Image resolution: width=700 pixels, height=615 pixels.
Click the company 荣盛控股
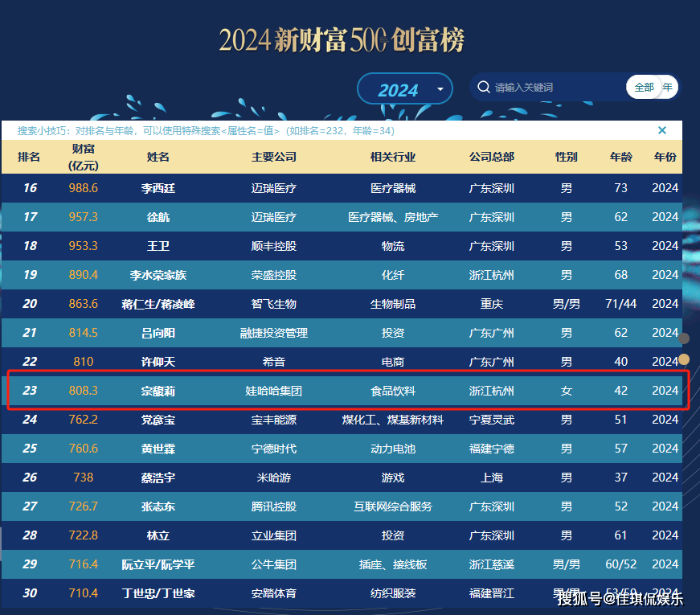(x=274, y=275)
